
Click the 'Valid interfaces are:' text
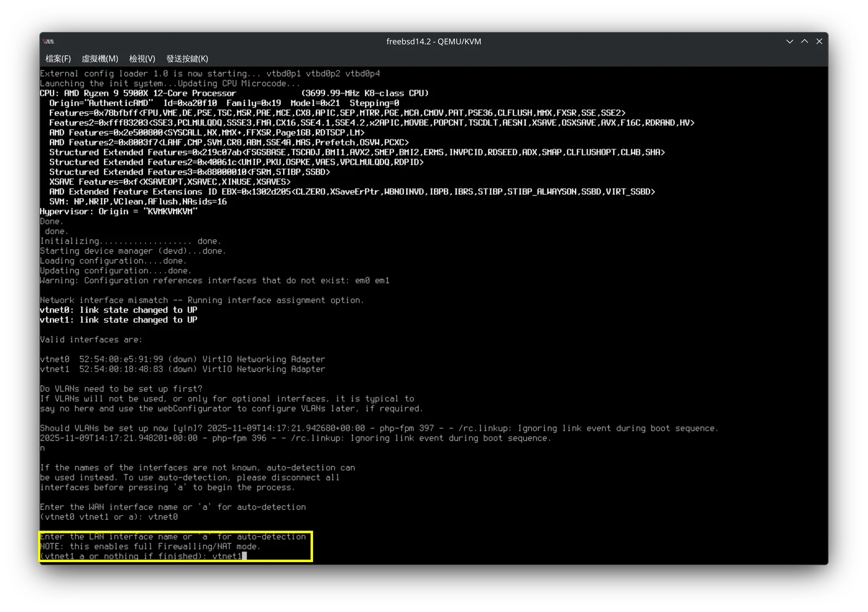[x=91, y=340]
